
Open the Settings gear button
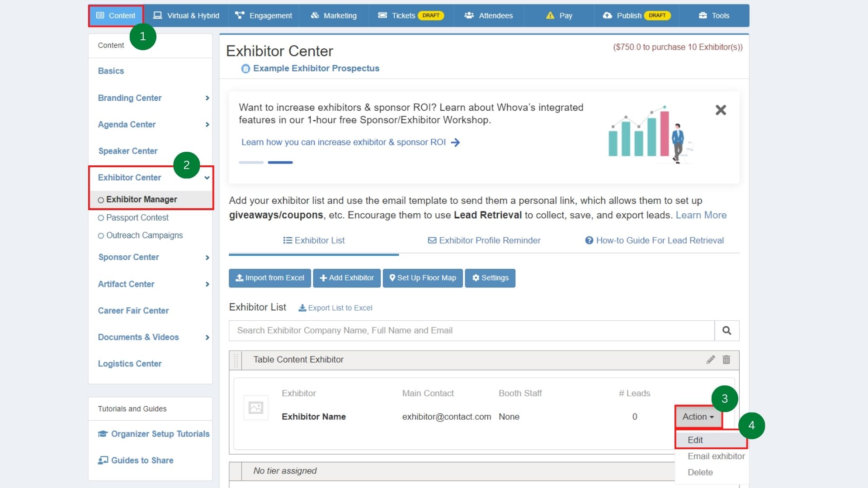tap(490, 278)
